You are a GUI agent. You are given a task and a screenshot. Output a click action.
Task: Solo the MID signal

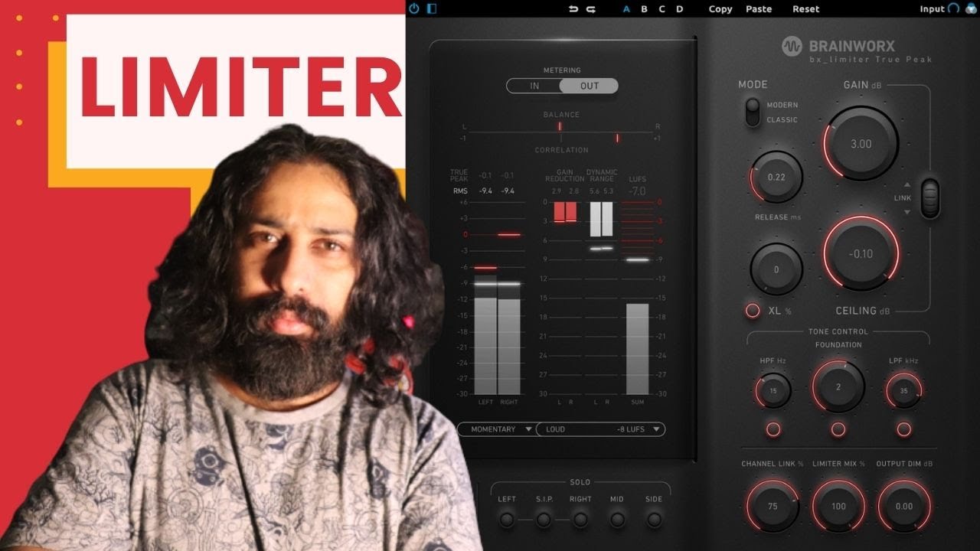click(x=617, y=520)
